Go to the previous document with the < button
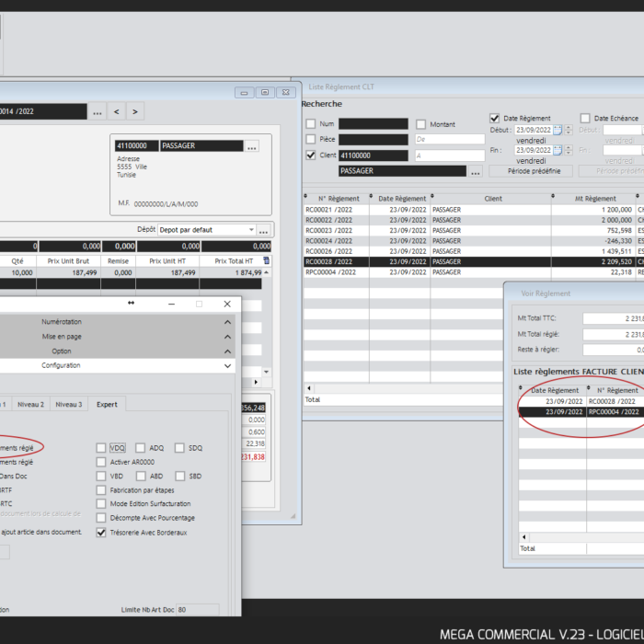This screenshot has width=644, height=644. tap(117, 111)
